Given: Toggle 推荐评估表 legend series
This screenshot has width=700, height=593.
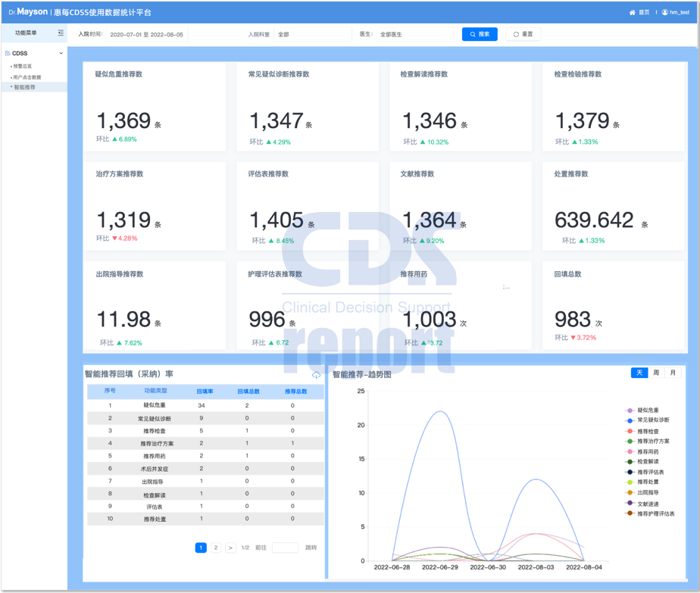Looking at the screenshot, I should (645, 472).
